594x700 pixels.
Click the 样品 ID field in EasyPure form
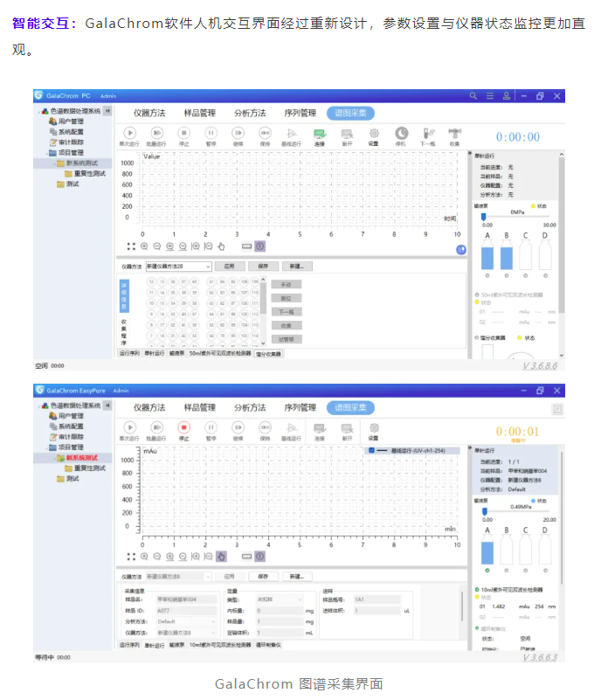[187, 611]
